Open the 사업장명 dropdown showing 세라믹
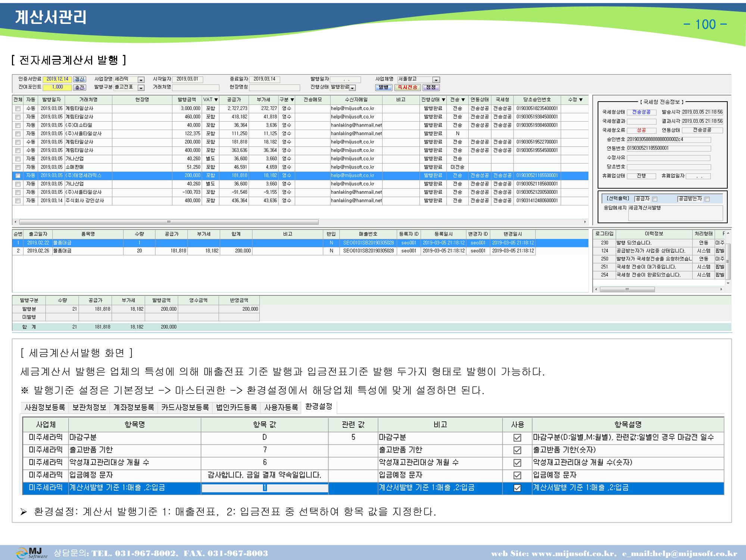The height and width of the screenshot is (560, 746). (x=141, y=80)
